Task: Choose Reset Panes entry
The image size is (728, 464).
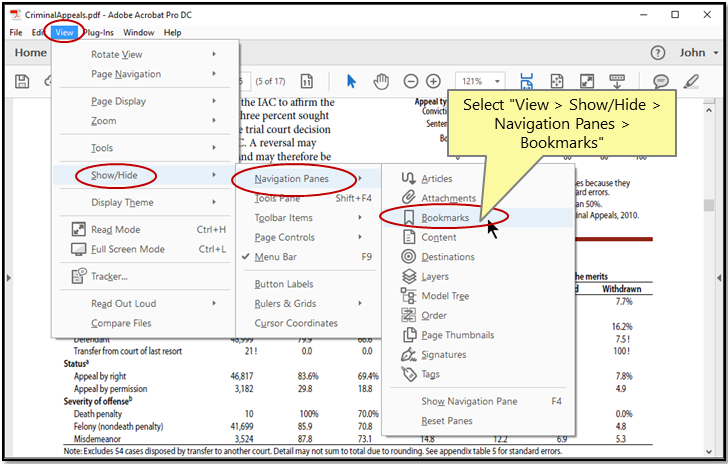Action: tap(478, 421)
